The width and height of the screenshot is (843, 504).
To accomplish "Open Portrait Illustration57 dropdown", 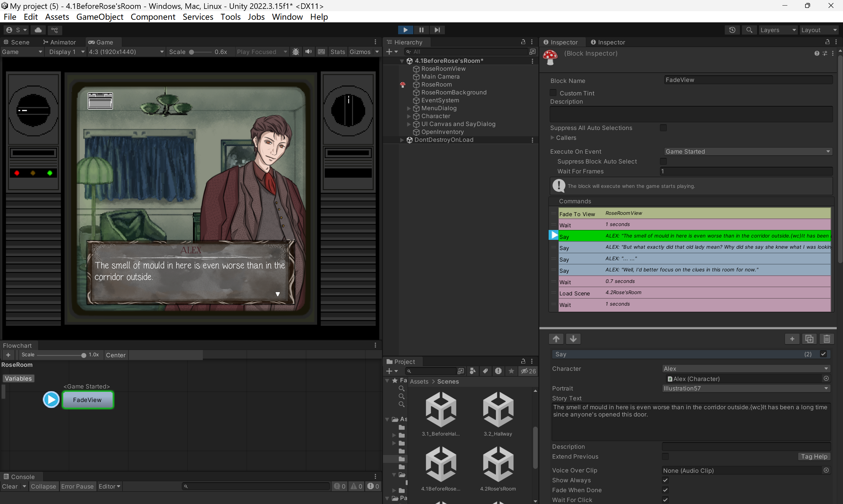I will pyautogui.click(x=746, y=388).
